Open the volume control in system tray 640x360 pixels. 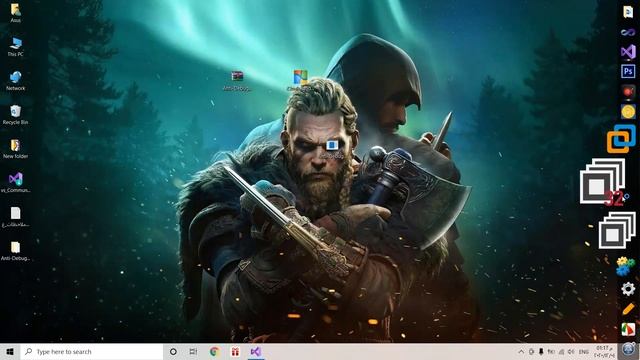coord(571,351)
